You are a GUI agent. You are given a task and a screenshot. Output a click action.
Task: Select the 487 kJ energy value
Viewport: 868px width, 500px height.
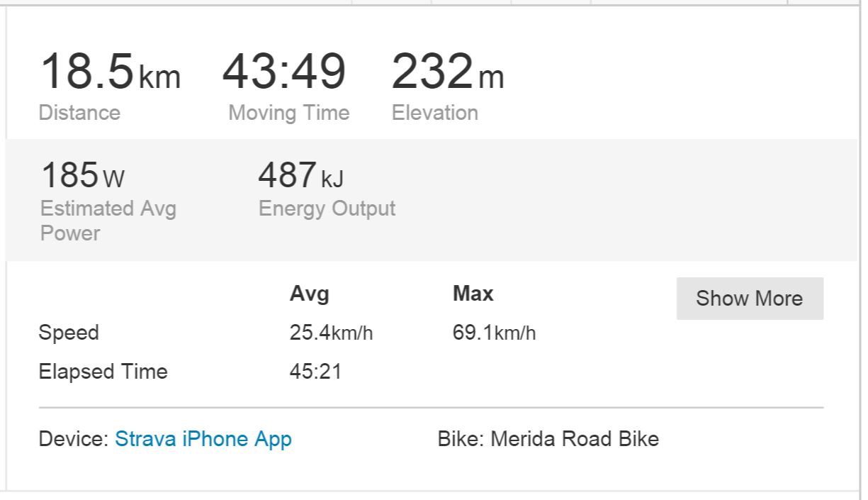click(x=301, y=175)
